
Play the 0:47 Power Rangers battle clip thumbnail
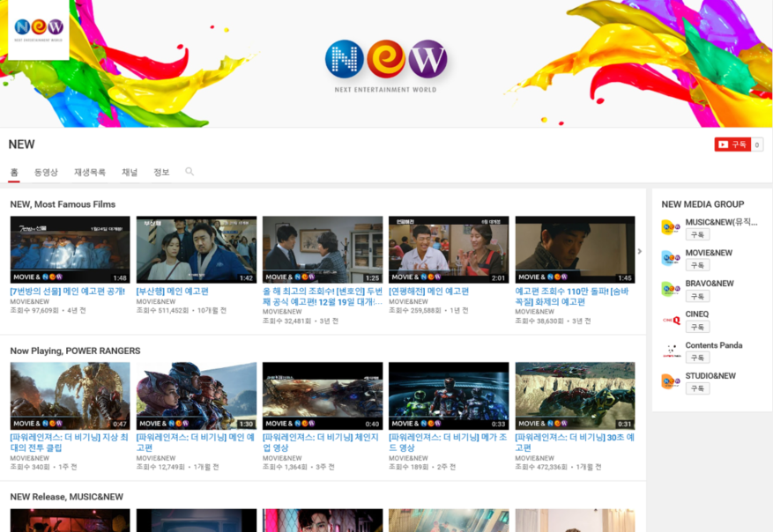tap(70, 395)
